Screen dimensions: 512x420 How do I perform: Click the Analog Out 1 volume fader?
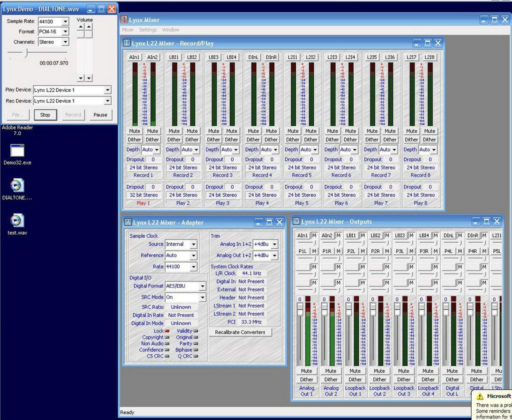tap(300, 309)
